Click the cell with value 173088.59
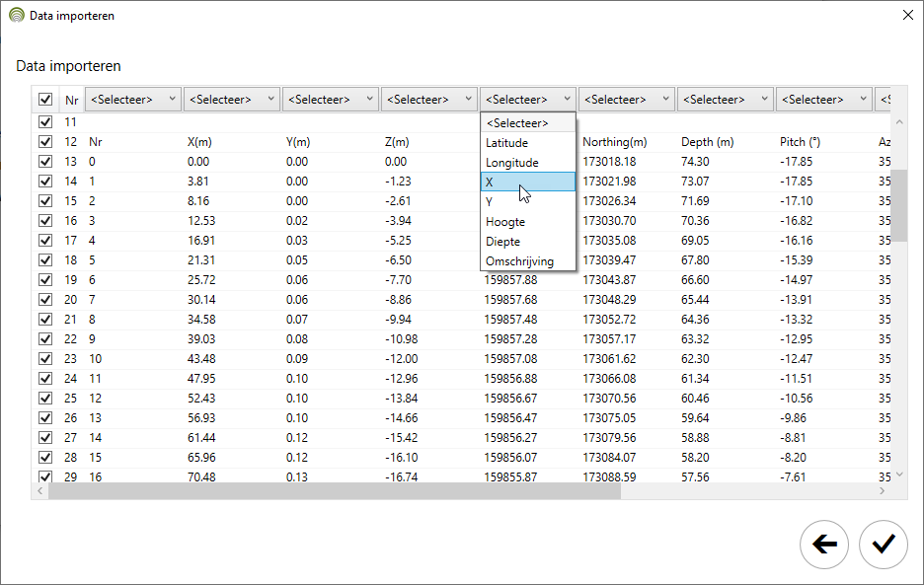Viewport: 924px width, 585px height. tap(609, 476)
